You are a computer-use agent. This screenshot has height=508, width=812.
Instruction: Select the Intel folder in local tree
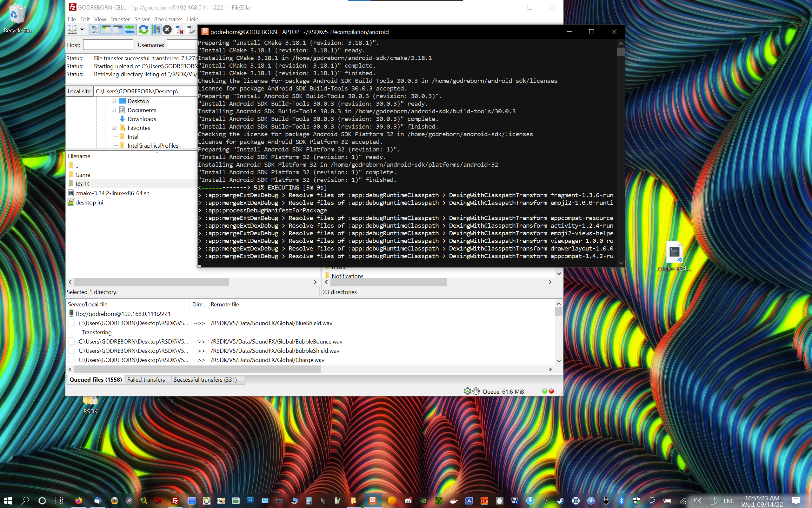pos(133,137)
